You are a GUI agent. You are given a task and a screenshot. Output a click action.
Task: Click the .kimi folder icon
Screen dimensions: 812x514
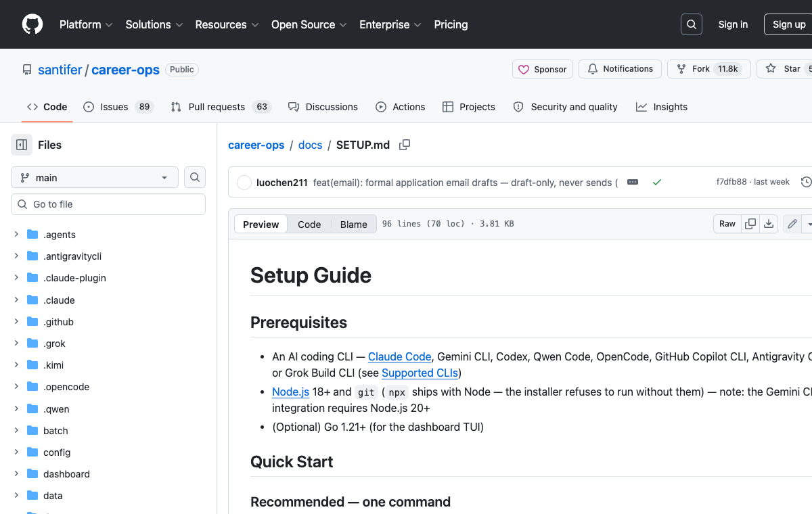[x=32, y=365]
